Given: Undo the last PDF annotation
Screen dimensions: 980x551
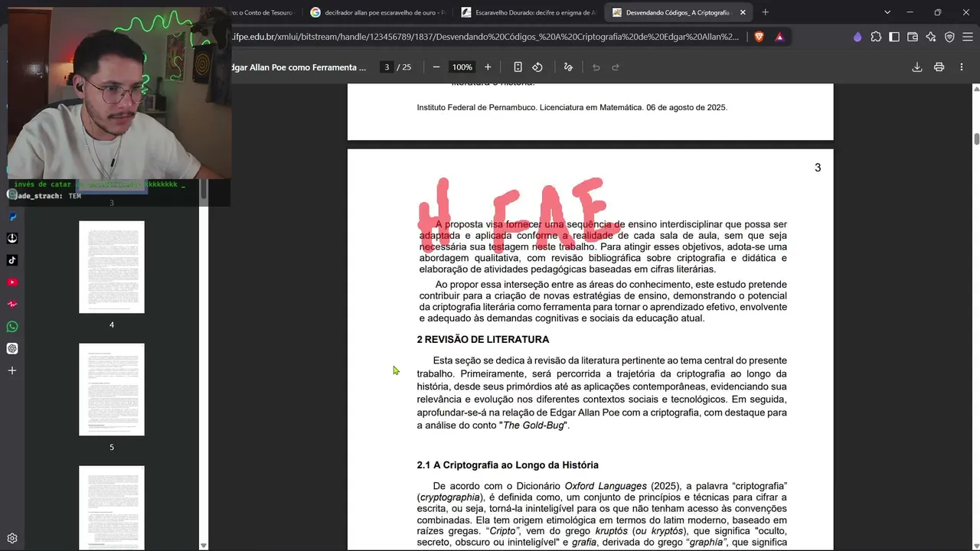Looking at the screenshot, I should click(596, 67).
